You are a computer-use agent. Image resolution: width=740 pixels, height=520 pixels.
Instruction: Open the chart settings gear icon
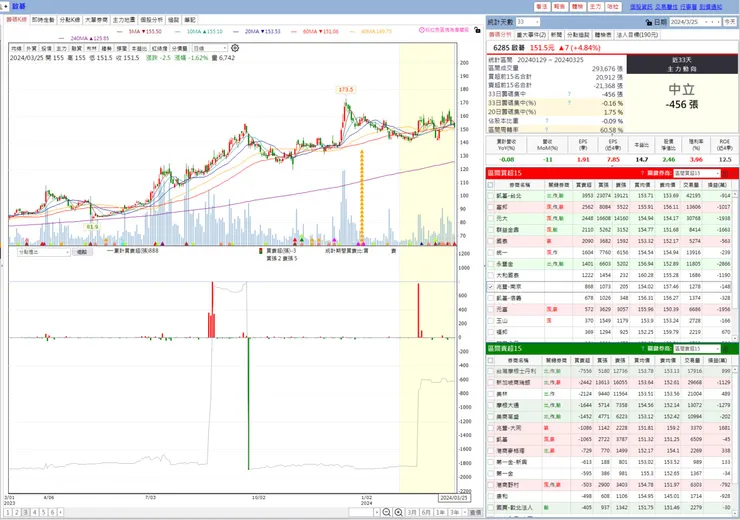[x=235, y=48]
